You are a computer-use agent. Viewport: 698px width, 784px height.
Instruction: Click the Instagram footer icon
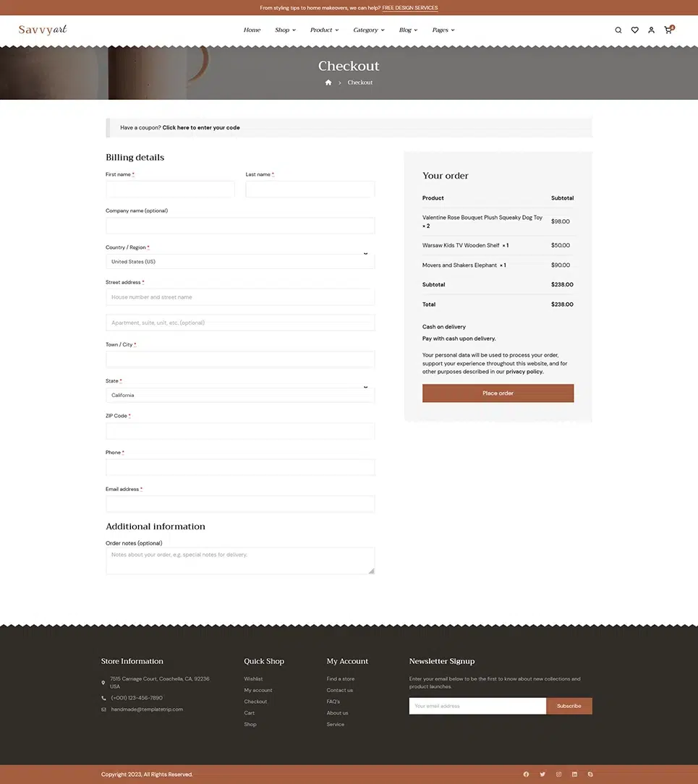pos(558,774)
